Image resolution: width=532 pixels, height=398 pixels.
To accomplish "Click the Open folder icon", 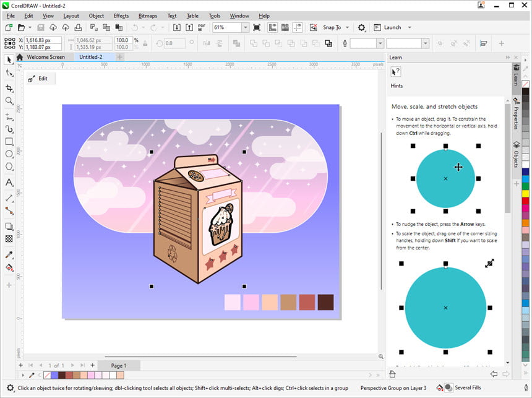I will [22, 27].
